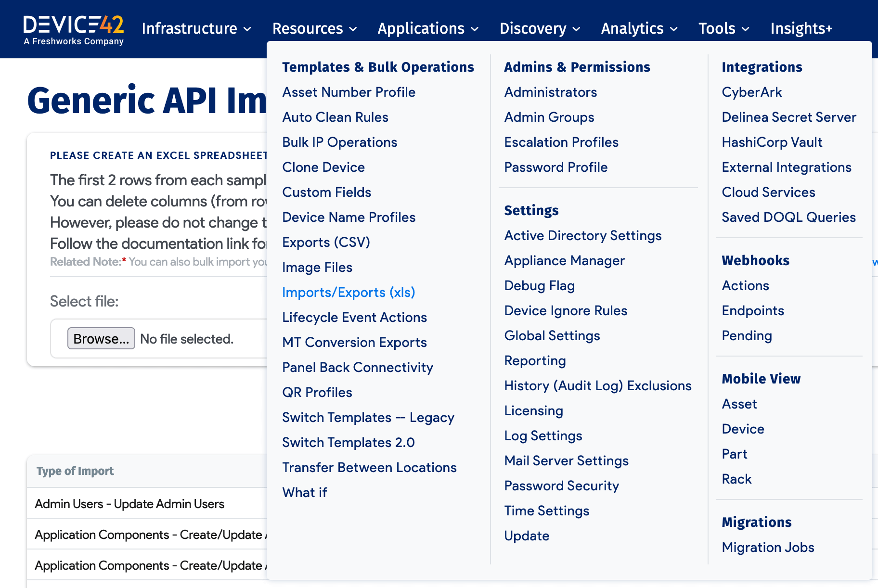Open Active Directory Settings
The image size is (878, 588).
(582, 236)
